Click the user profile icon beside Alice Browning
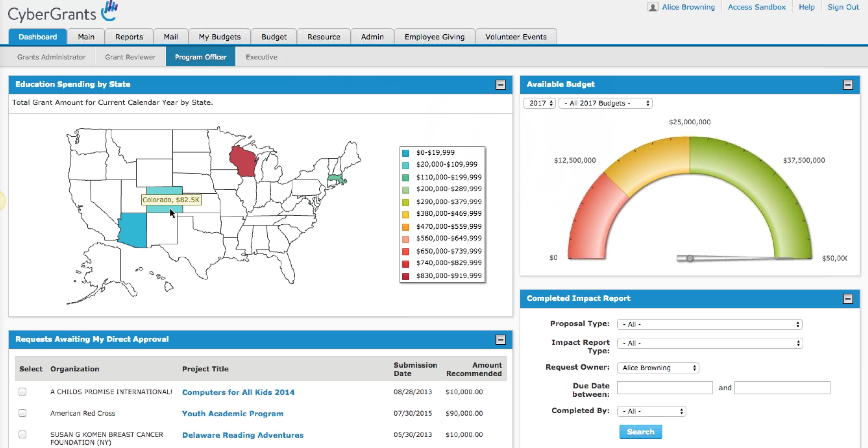868x448 pixels. click(x=652, y=7)
